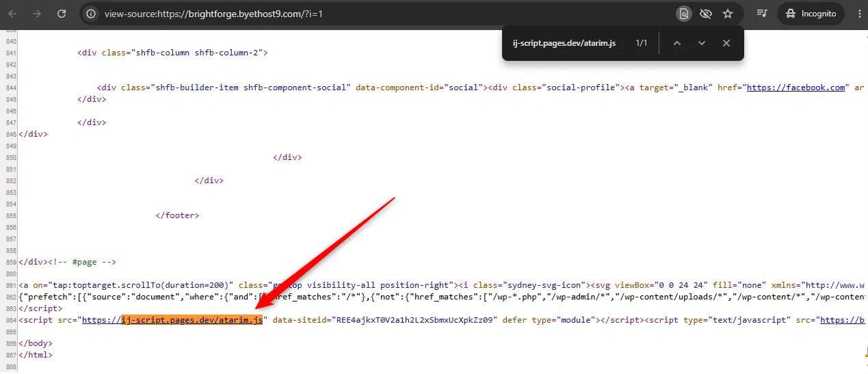Click the 1/1 match count text
The height and width of the screenshot is (374, 868).
click(641, 43)
